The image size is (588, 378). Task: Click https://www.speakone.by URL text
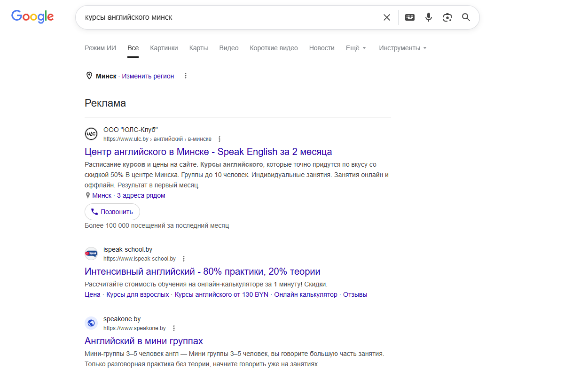pyautogui.click(x=134, y=328)
